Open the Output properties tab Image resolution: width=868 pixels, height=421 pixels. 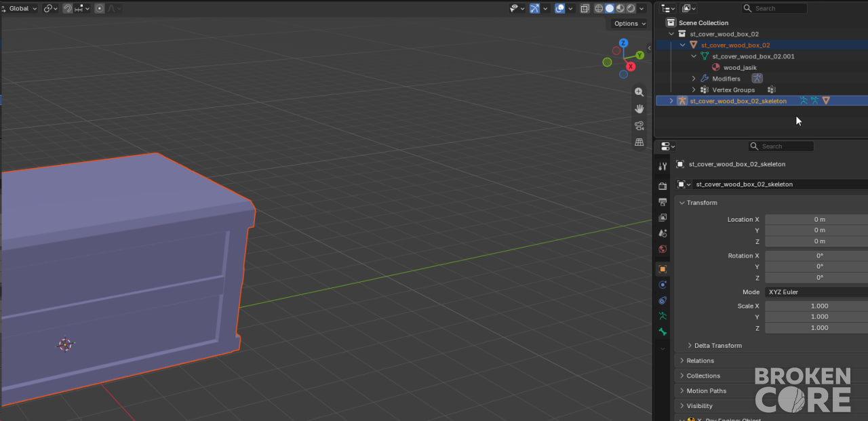663,202
